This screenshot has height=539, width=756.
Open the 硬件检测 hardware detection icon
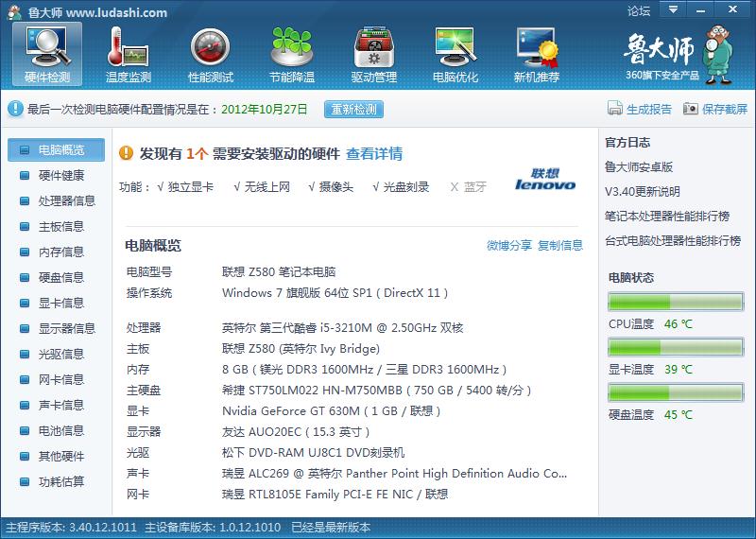coord(47,54)
